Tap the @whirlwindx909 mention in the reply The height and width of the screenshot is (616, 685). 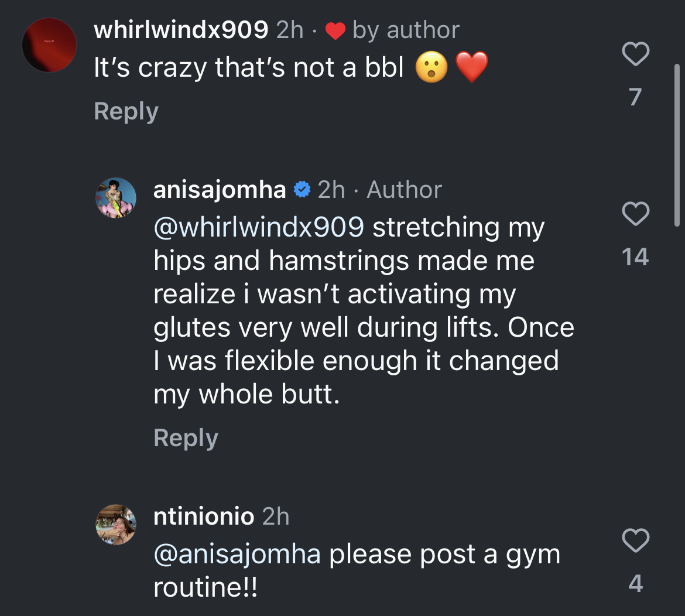click(x=259, y=227)
